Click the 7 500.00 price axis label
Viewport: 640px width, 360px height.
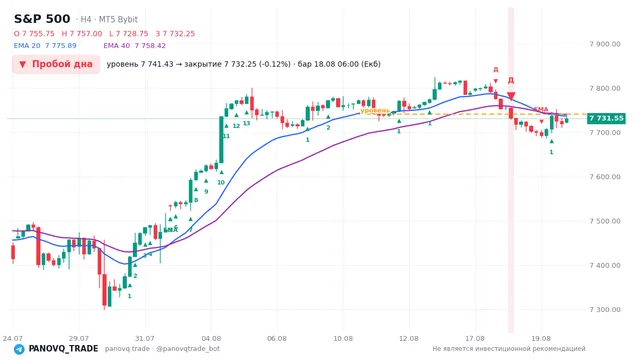point(605,221)
